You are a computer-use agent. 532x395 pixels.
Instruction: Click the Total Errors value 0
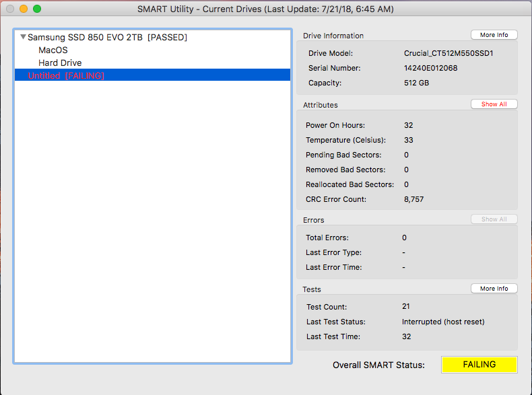pos(404,238)
